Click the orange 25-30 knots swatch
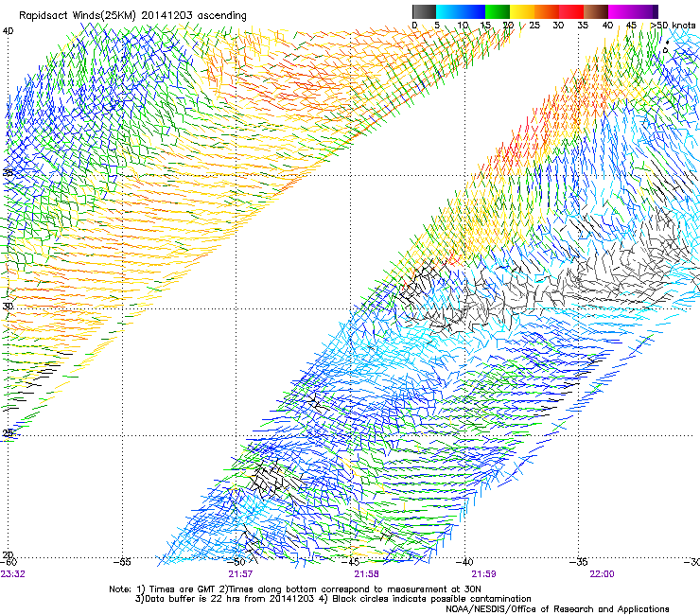700x615 pixels. coord(547,11)
